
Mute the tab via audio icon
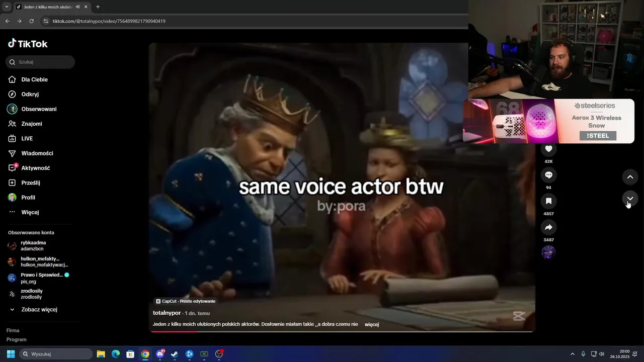tap(77, 7)
